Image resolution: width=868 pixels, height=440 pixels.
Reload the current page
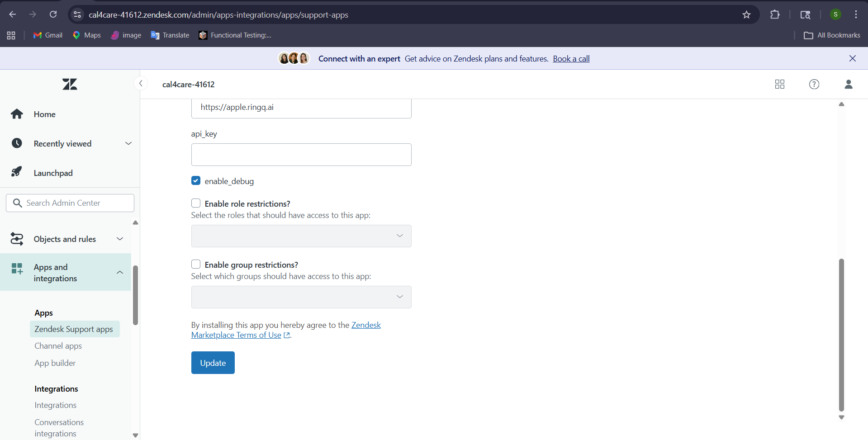[x=53, y=14]
